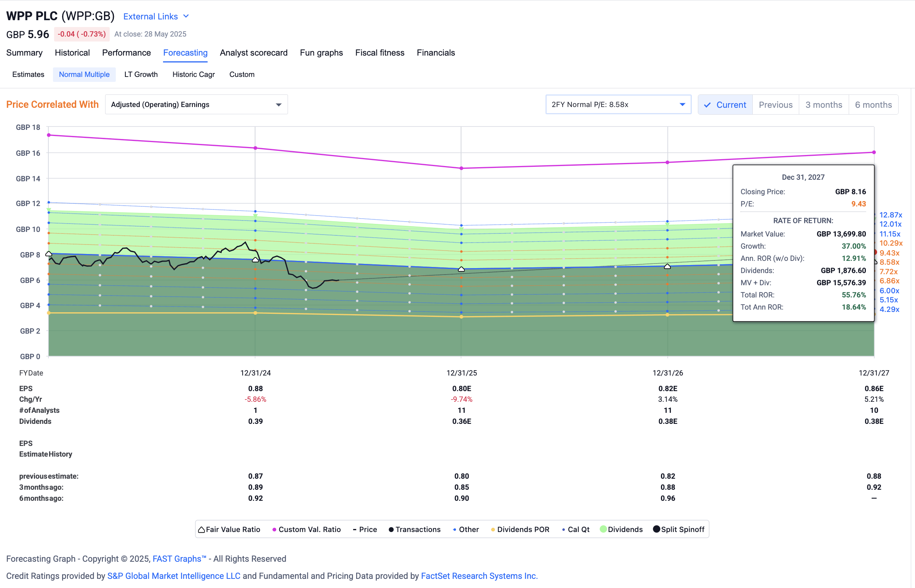This screenshot has height=588, width=915.
Task: Toggle the 3 months view
Action: 823,104
